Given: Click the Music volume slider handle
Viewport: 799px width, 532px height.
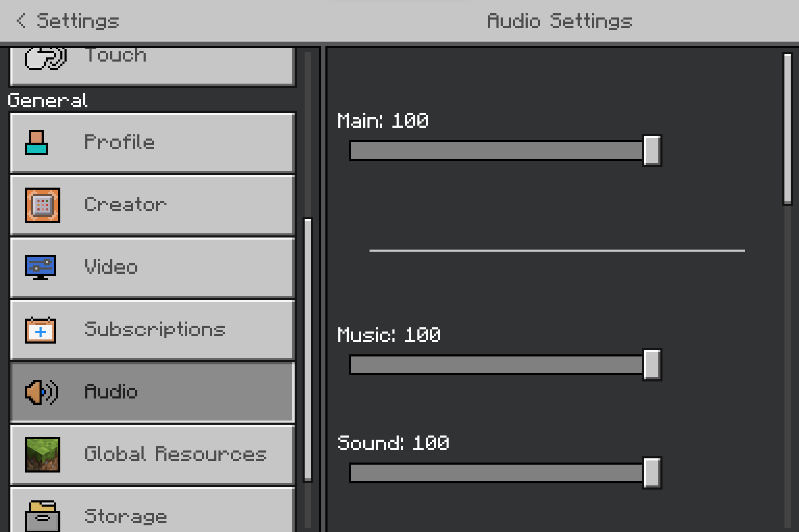Looking at the screenshot, I should (x=652, y=365).
